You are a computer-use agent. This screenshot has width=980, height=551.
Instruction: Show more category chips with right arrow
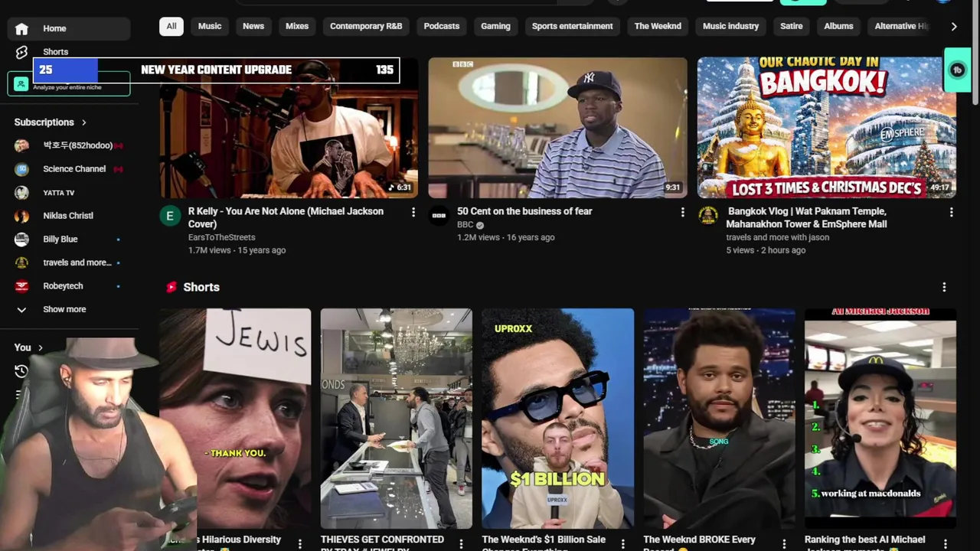click(954, 26)
